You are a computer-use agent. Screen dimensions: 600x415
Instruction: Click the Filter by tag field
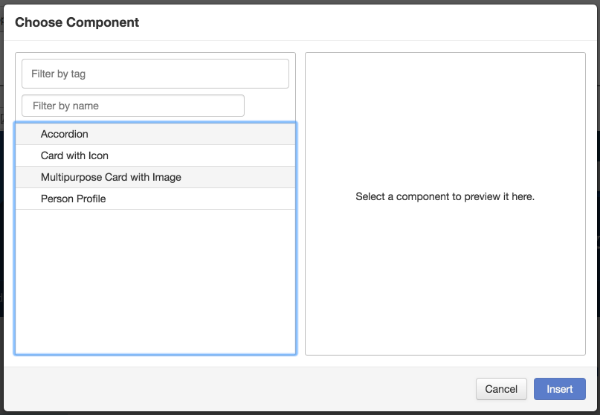pos(155,74)
